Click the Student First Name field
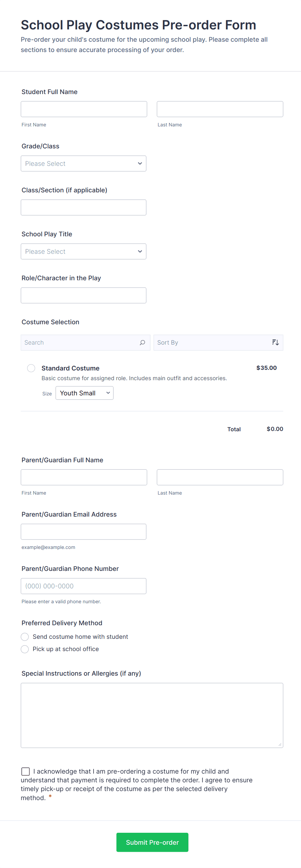The width and height of the screenshot is (301, 868). (x=84, y=109)
